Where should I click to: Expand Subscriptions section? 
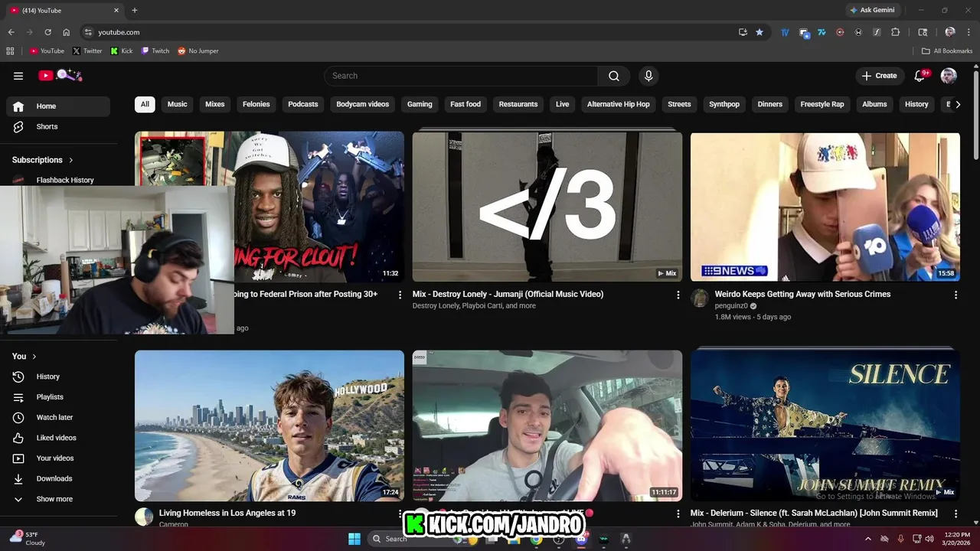coord(43,160)
